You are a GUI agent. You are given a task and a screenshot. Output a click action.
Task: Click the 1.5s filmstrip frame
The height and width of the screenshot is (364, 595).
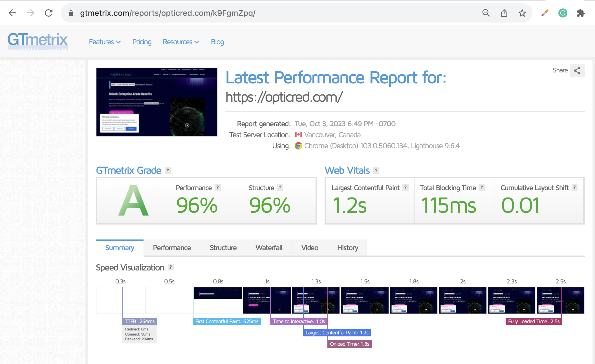pyautogui.click(x=365, y=300)
